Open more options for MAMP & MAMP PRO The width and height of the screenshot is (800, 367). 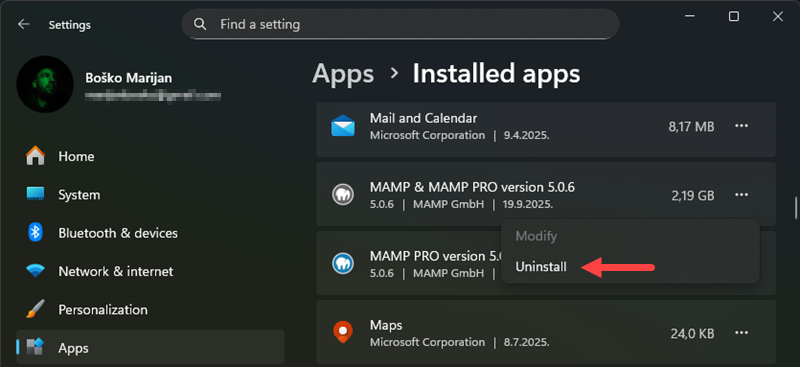(x=741, y=194)
